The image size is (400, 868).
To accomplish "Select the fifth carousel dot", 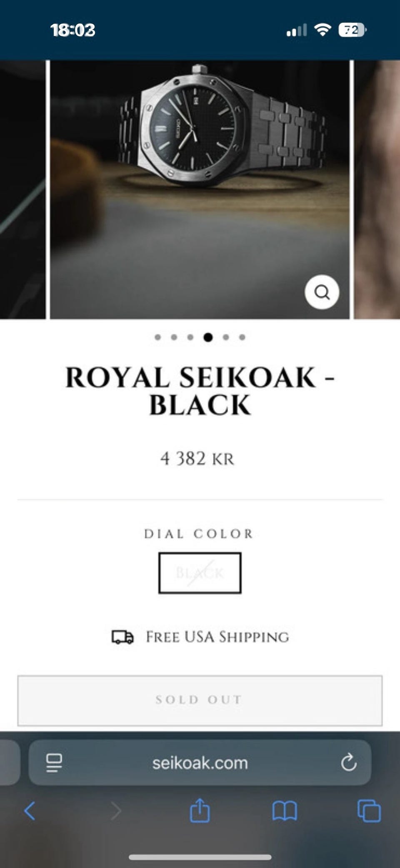I will (x=226, y=337).
